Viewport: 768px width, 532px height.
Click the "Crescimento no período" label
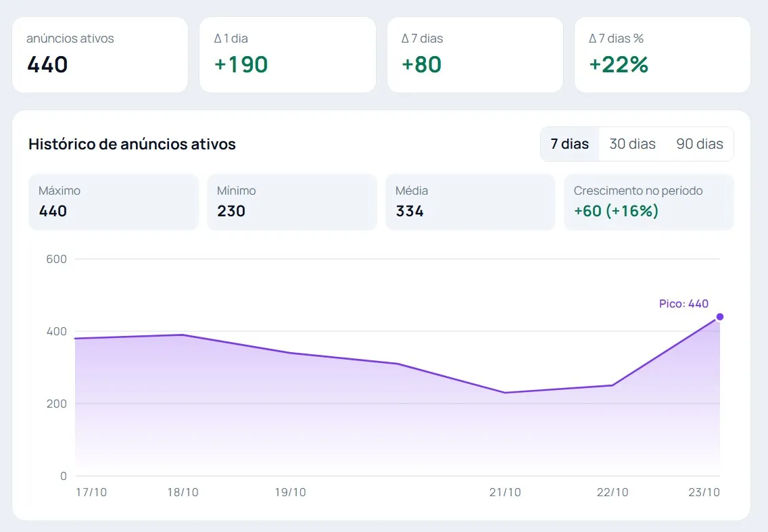638,191
